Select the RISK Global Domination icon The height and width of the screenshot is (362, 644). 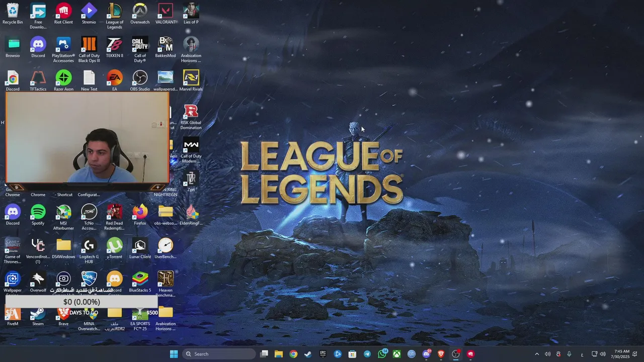[191, 117]
